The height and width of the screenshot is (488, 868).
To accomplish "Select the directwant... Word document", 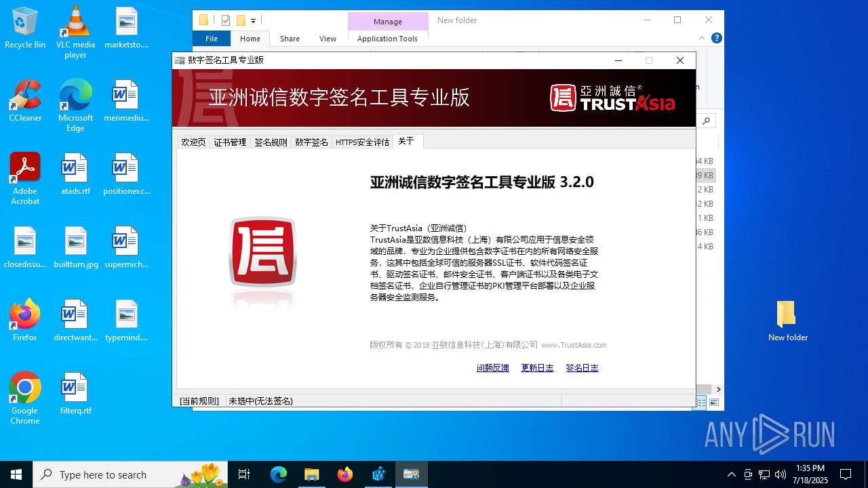I will pos(75,321).
